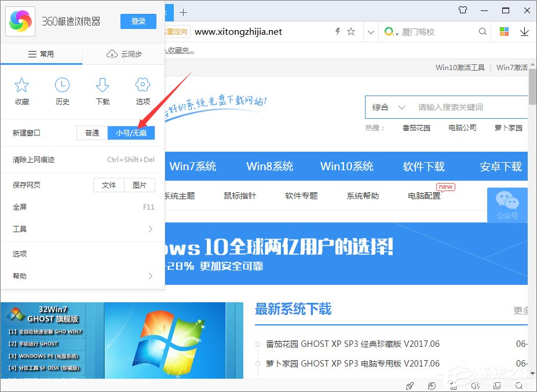Open page zoom via the magnifier icon
This screenshot has width=537, height=392.
pyautogui.click(x=518, y=386)
